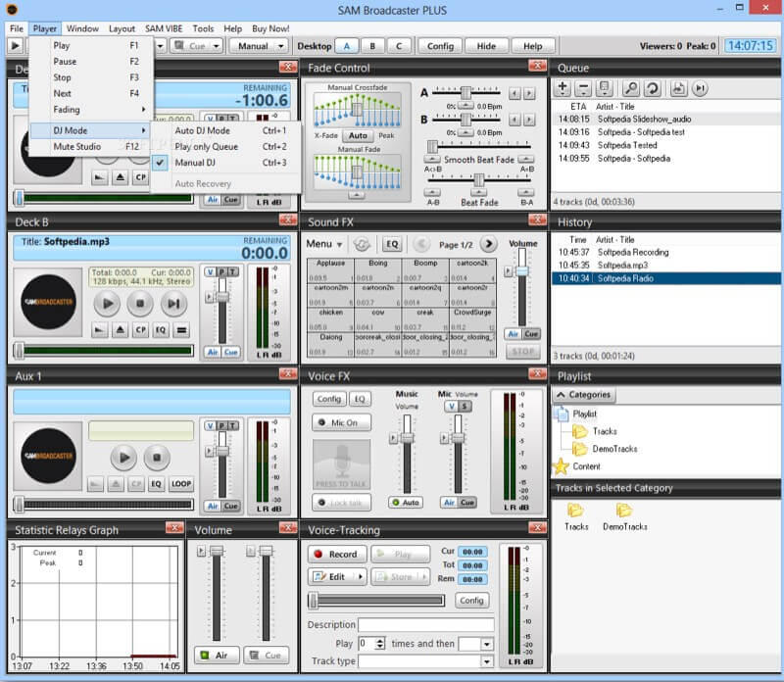Click the Description input field
This screenshot has width=784, height=682.
pos(426,624)
